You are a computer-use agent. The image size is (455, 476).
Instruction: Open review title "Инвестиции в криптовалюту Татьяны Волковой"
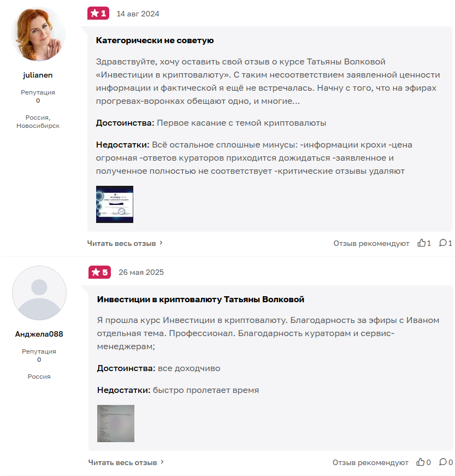(x=200, y=299)
